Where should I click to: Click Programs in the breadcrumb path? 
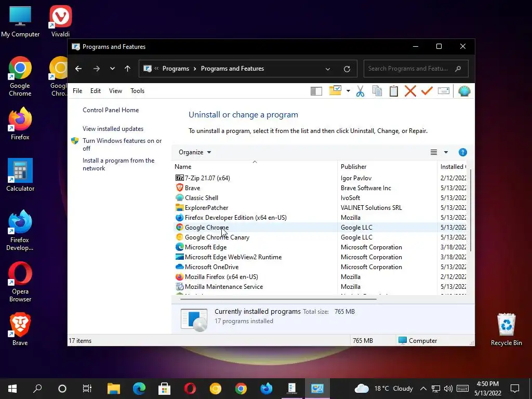point(176,69)
